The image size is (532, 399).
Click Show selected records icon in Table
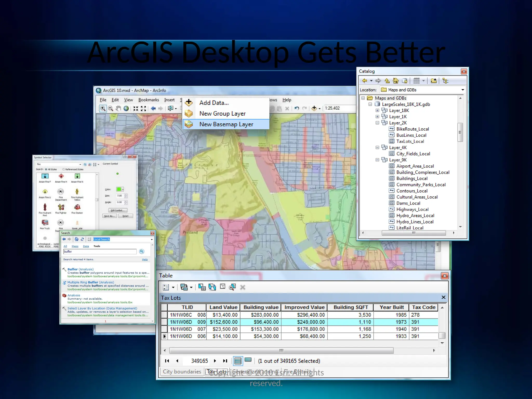tap(248, 360)
